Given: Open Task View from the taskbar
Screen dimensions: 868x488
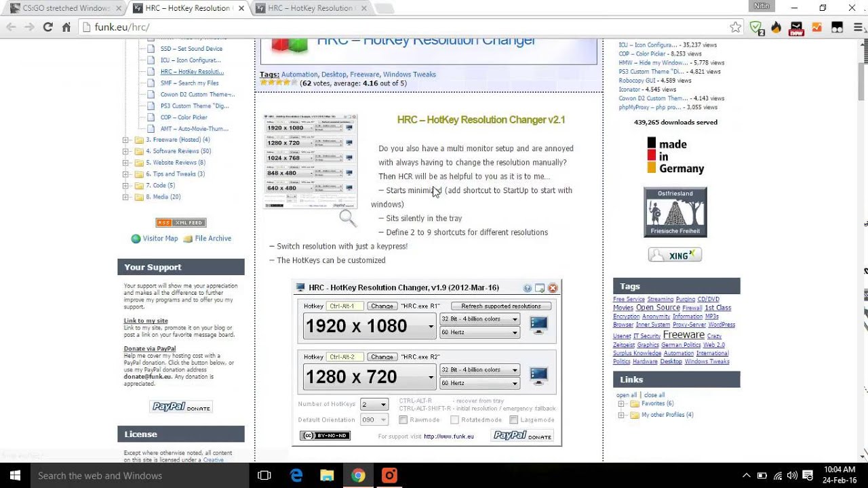Looking at the screenshot, I should point(264,475).
